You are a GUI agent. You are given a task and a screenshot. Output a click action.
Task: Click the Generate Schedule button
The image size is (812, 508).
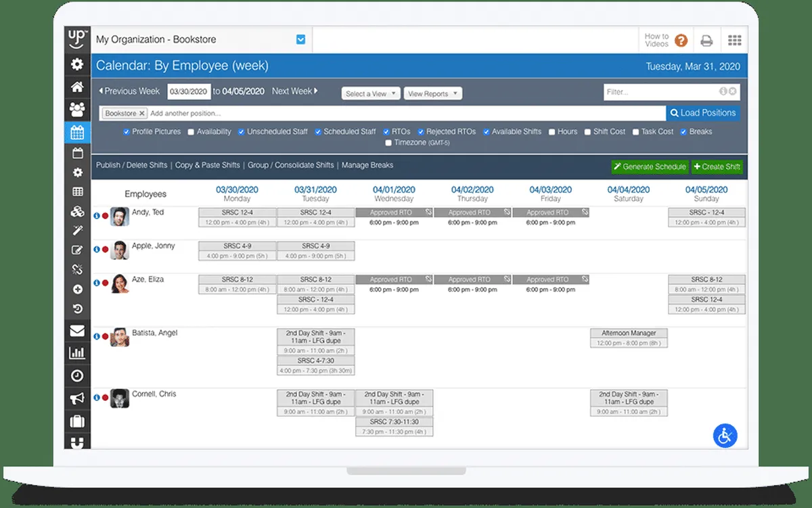[650, 167]
